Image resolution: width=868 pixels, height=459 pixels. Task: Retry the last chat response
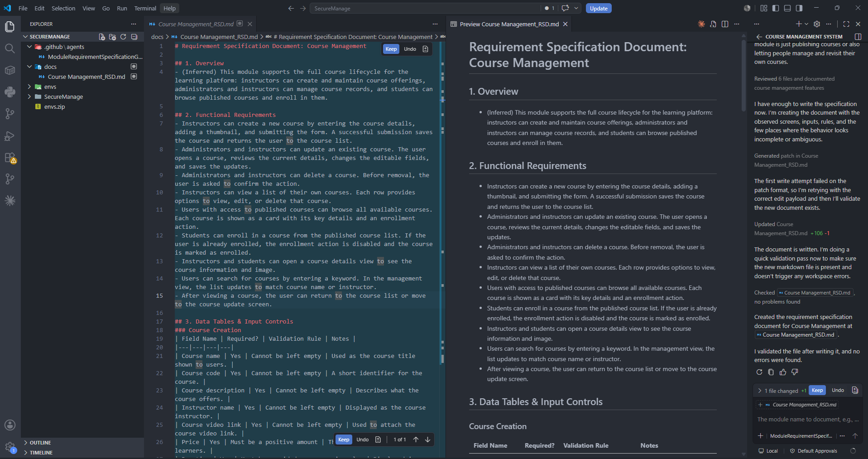759,372
